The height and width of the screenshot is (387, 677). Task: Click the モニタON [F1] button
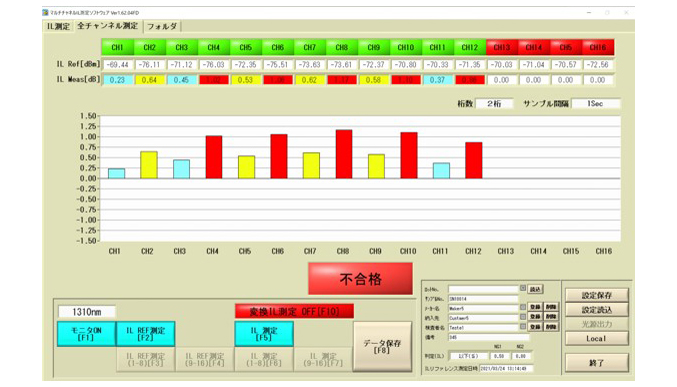click(86, 333)
